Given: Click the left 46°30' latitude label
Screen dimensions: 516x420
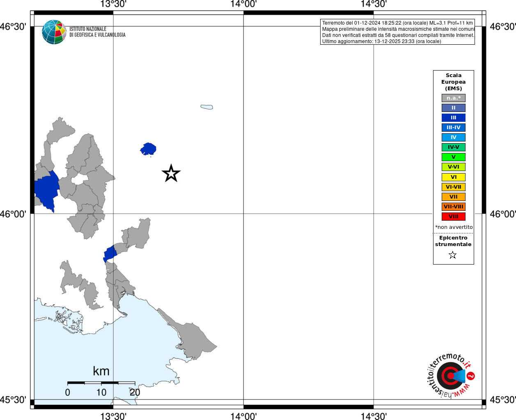Looking at the screenshot, I should tap(13, 27).
